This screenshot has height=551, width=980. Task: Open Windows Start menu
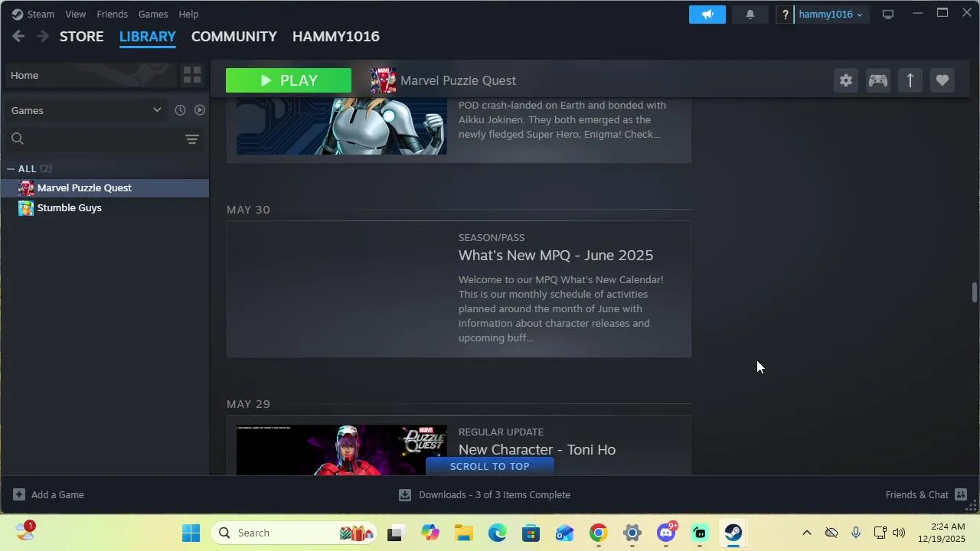pos(191,533)
